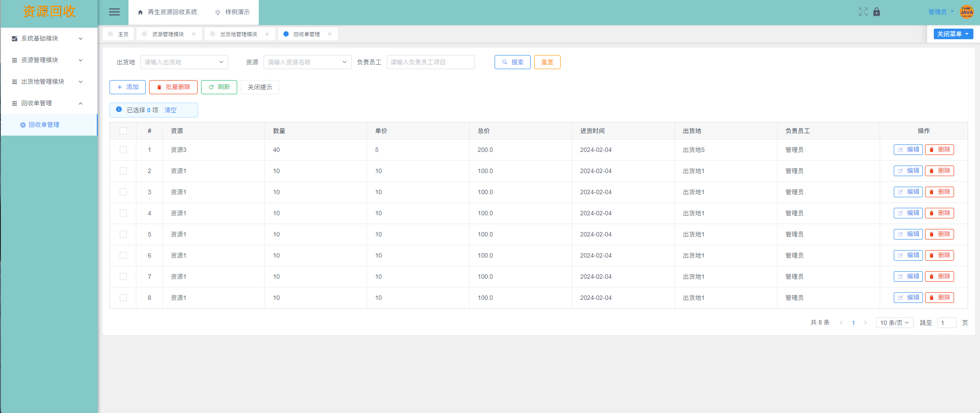Open the 出货地 dropdown filter
The width and height of the screenshot is (980, 413).
pyautogui.click(x=184, y=62)
